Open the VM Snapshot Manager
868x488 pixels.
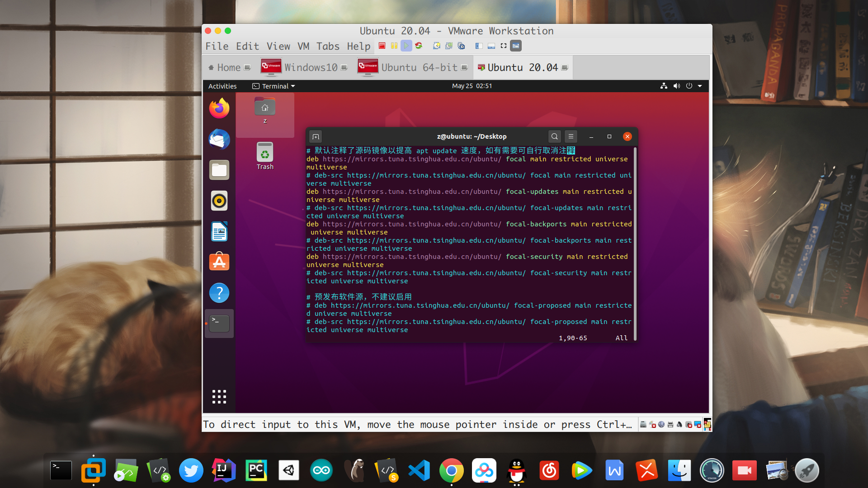pos(462,46)
